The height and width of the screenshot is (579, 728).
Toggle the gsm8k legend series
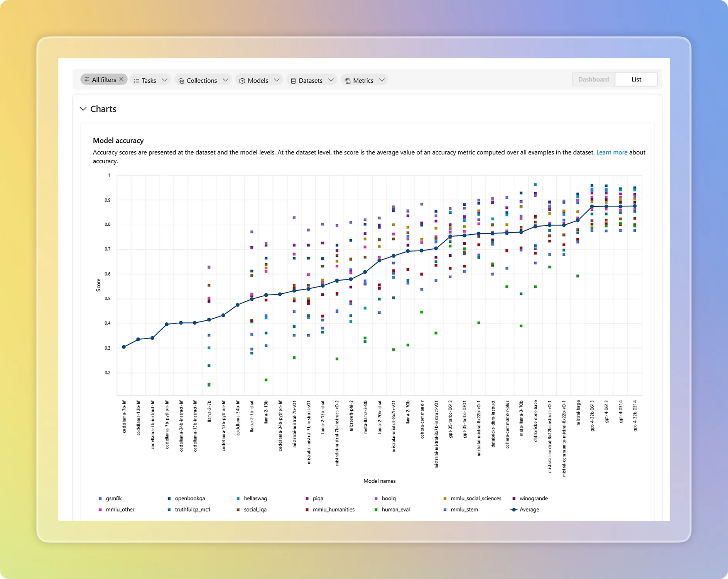point(113,499)
